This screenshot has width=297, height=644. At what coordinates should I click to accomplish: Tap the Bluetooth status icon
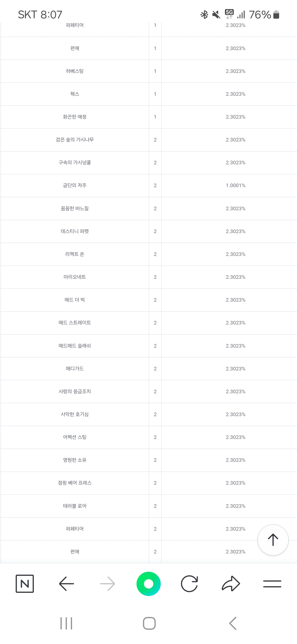tap(204, 15)
